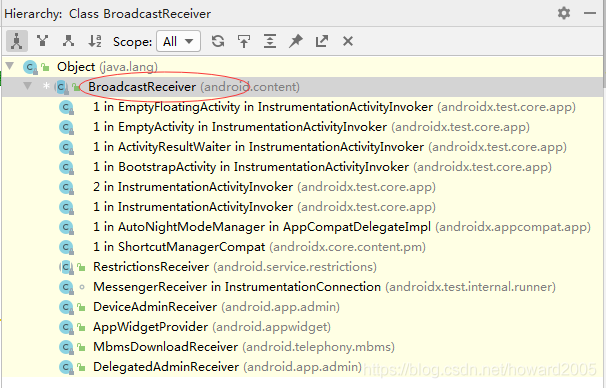
Task: Select 1 in ActivityResultWaiter row
Action: pos(302,147)
